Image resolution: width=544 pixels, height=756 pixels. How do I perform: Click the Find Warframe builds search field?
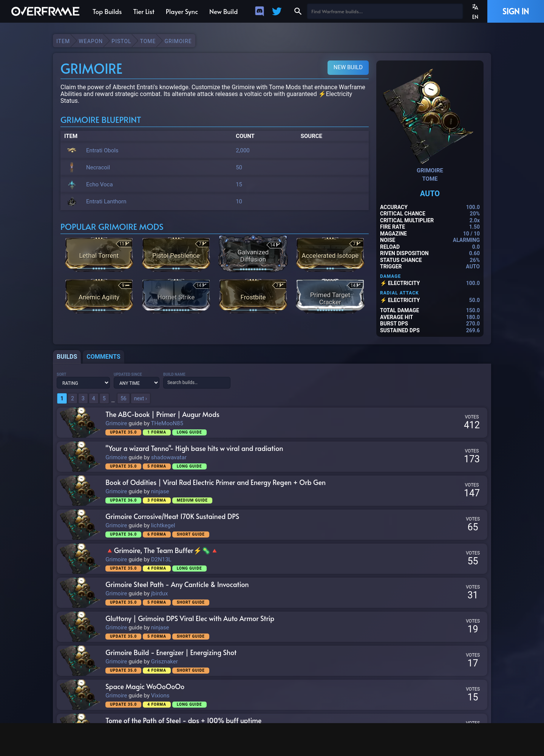[x=385, y=11]
